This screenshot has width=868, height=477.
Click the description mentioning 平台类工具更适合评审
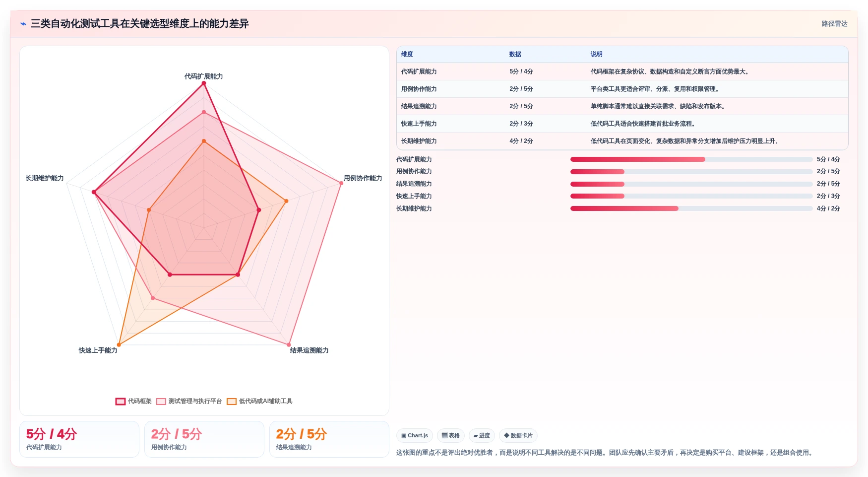coord(655,89)
